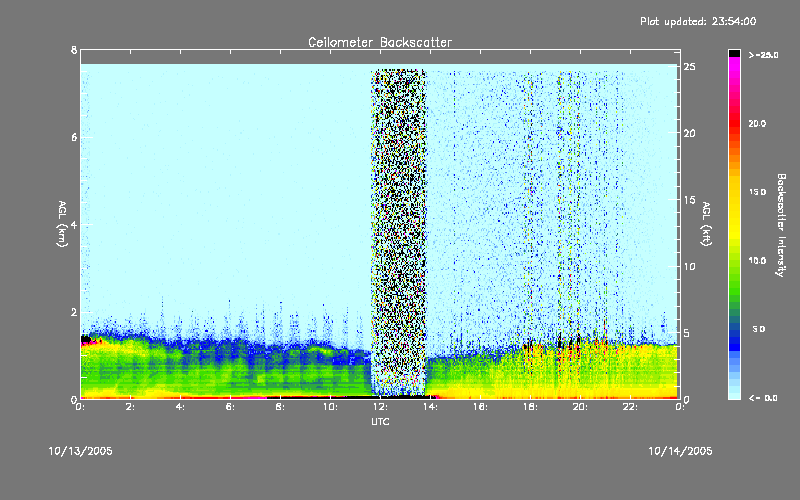The image size is (800, 500).
Task: Pick the red band of the colorbar
Action: click(x=734, y=122)
